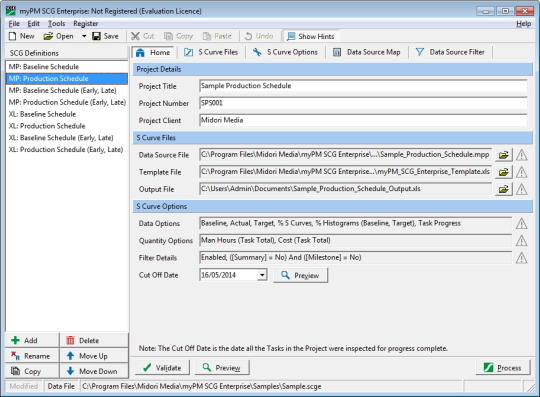The image size is (540, 397).
Task: Click the Project Number input field
Action: pos(363,103)
